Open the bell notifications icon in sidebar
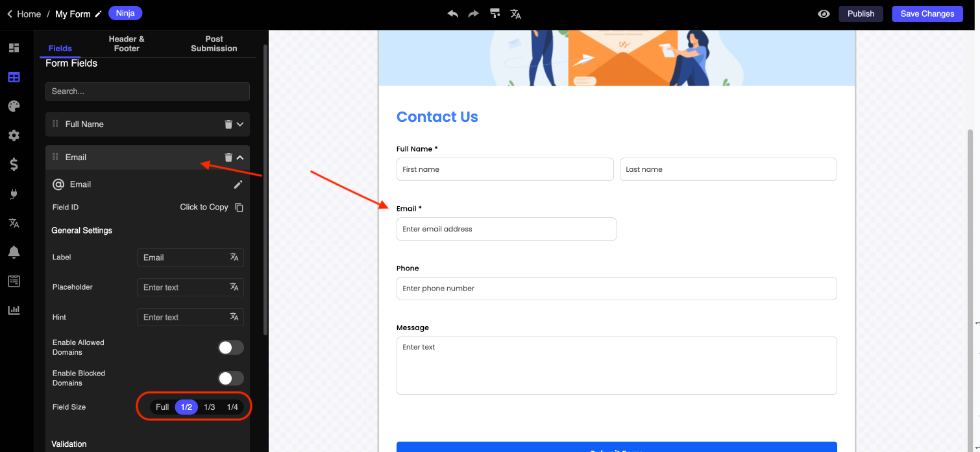 (14, 252)
